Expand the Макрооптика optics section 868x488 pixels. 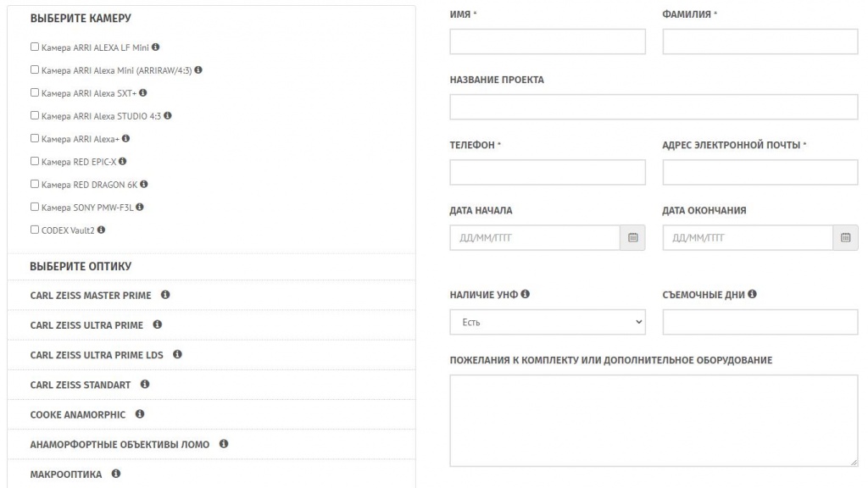click(211, 474)
